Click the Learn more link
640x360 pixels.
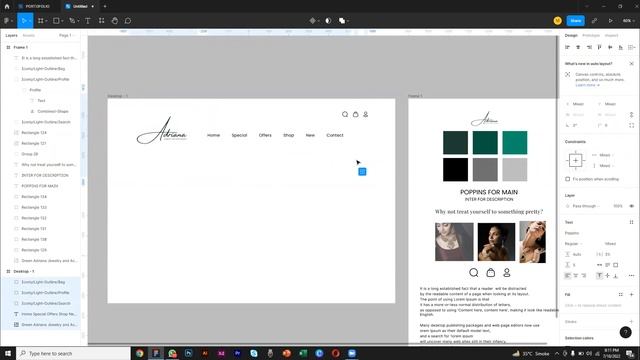point(586,85)
